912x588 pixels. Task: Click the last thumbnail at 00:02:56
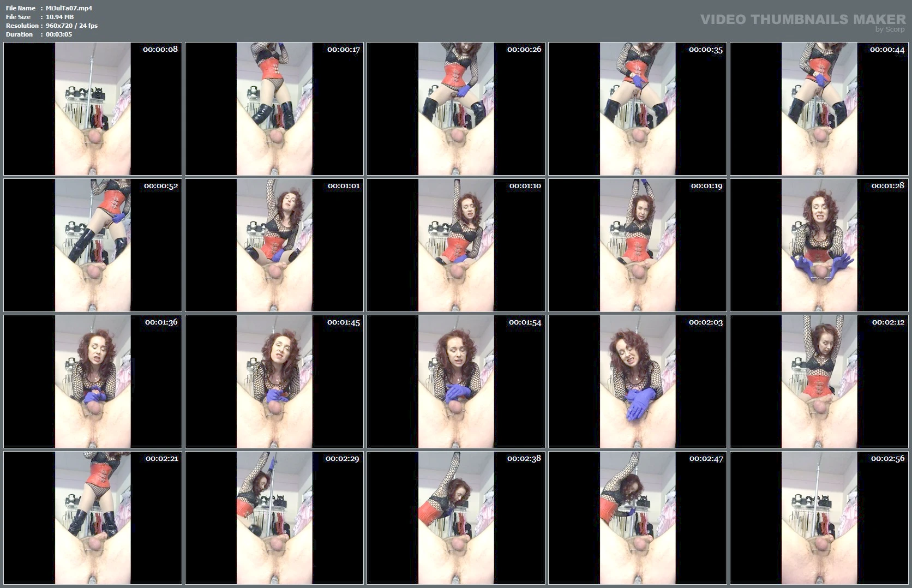pos(819,518)
